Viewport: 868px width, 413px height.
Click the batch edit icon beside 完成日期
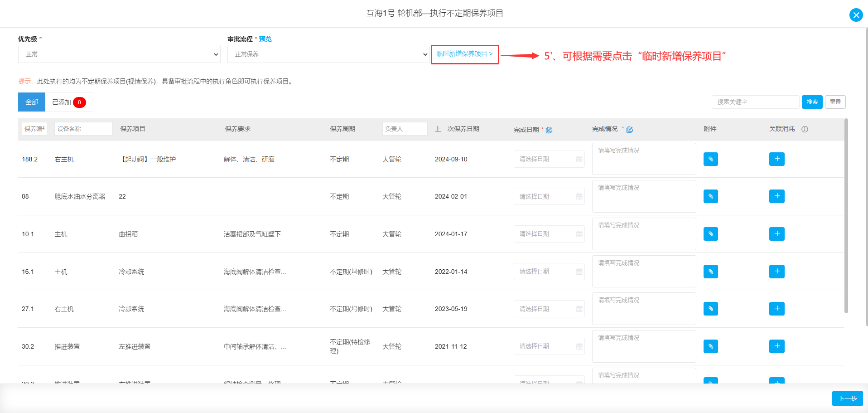[549, 130]
